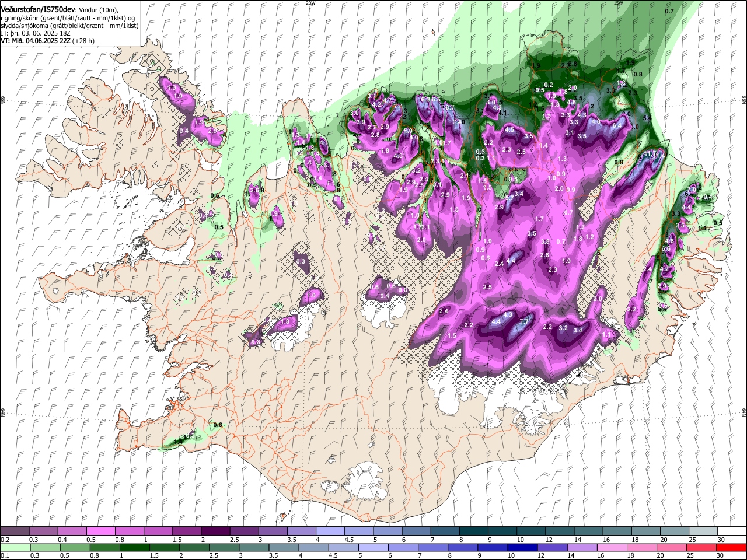
Task: Pick the dark purple snow swatch labeled 2
Action: click(215, 531)
